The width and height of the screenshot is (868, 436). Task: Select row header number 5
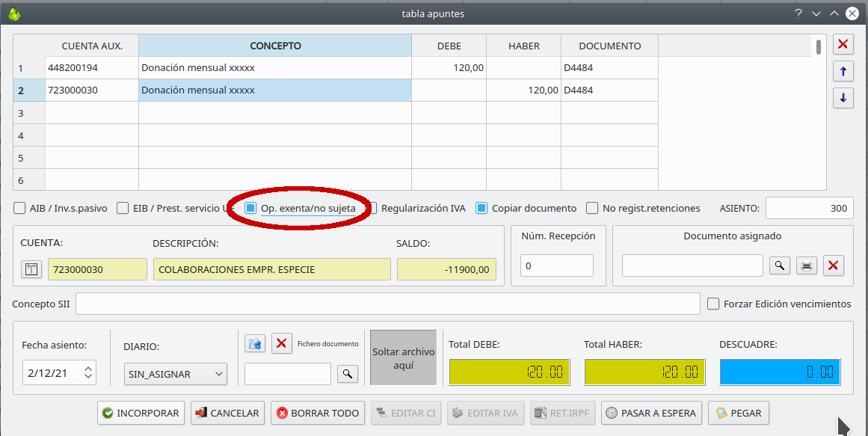point(29,158)
